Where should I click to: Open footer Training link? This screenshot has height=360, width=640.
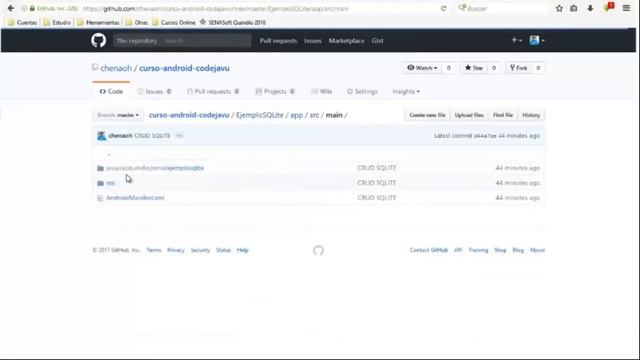(478, 250)
